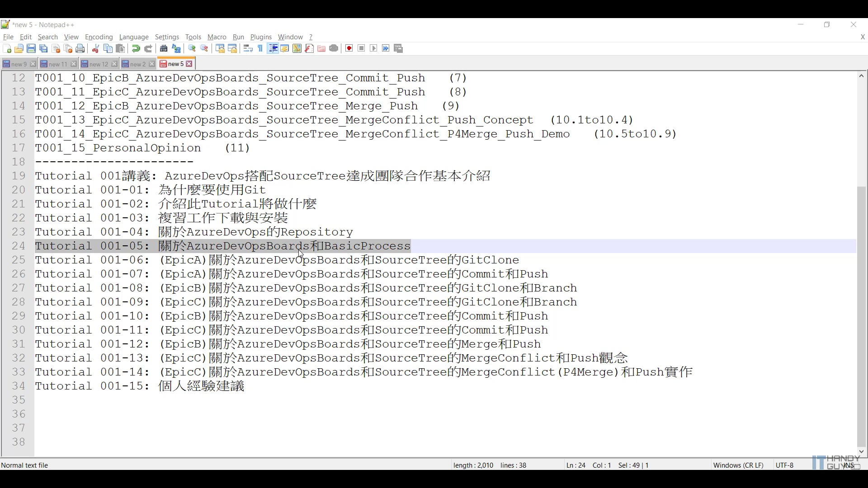Image resolution: width=868 pixels, height=488 pixels.
Task: Click the UTF-8 encoding indicator
Action: (x=784, y=465)
